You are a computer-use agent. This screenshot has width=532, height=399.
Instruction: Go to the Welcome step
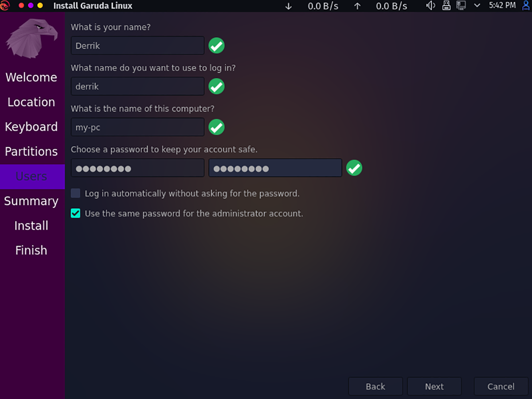click(x=31, y=78)
